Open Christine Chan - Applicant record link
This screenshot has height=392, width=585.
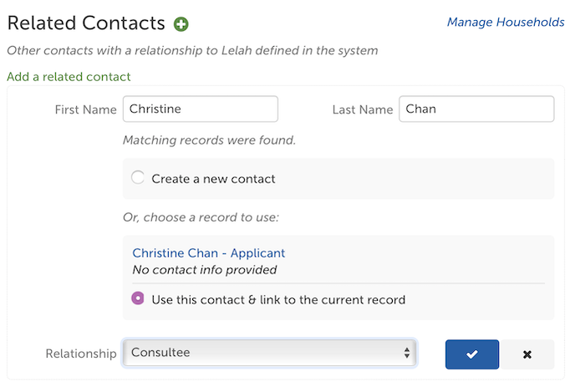pyautogui.click(x=209, y=253)
